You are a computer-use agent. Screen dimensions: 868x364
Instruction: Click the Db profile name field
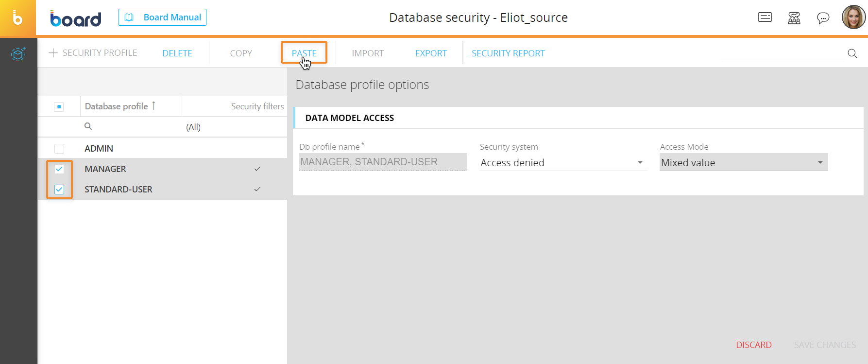pyautogui.click(x=383, y=162)
